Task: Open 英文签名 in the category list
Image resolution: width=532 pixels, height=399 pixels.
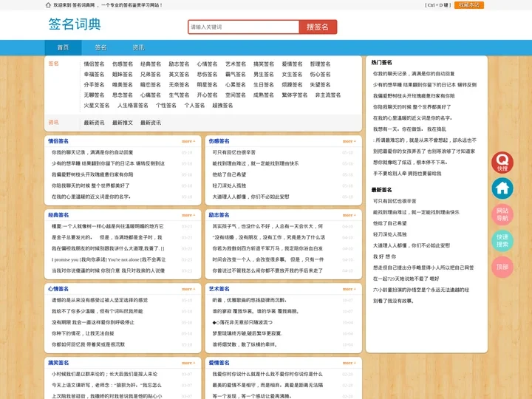Action: 179,75
